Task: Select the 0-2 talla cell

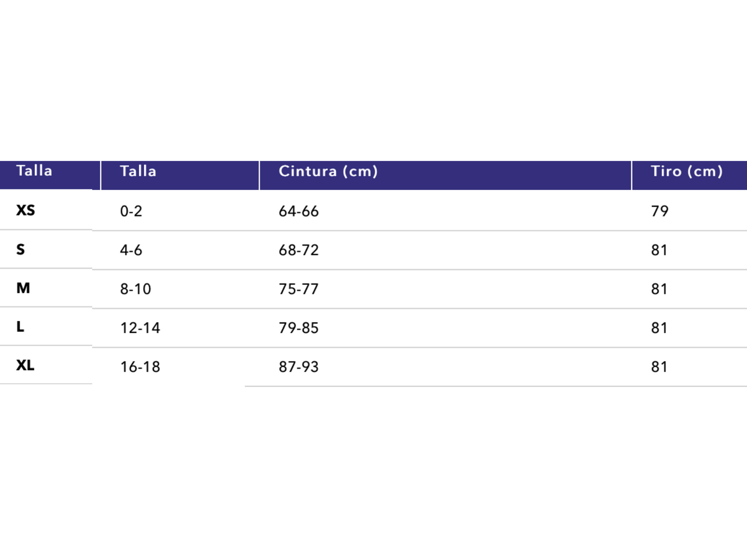Action: (131, 211)
